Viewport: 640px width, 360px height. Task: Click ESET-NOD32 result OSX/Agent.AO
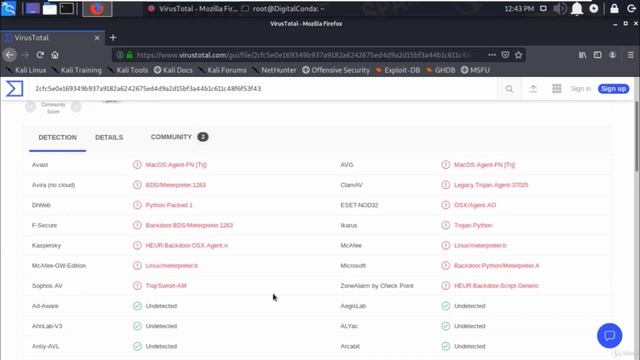coord(475,205)
